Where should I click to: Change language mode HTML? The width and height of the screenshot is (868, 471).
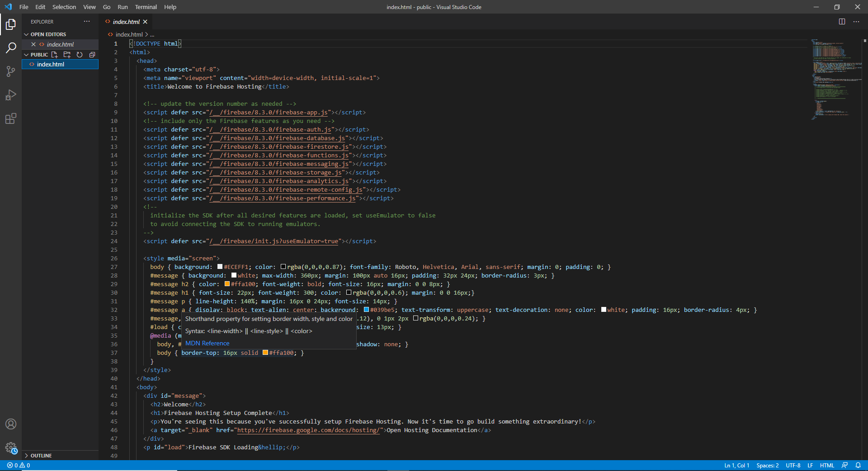pyautogui.click(x=827, y=465)
